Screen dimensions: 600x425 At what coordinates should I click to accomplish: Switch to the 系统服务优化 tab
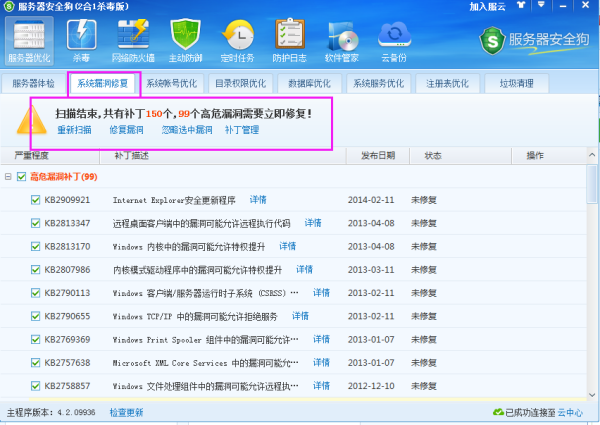coord(378,83)
